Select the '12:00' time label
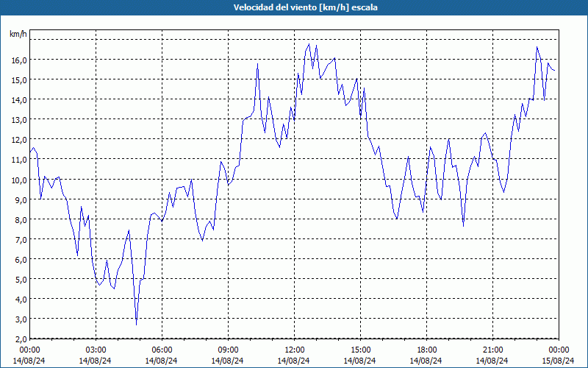The width and height of the screenshot is (588, 368). (x=294, y=350)
